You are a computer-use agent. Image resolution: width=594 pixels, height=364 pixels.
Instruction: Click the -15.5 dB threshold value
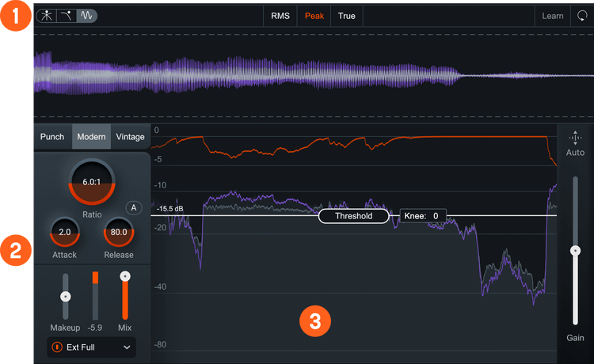[x=170, y=209]
